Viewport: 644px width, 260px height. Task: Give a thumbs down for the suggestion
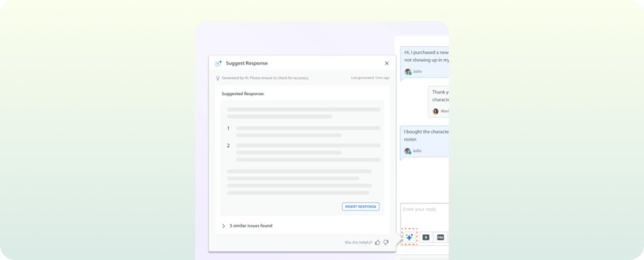(x=386, y=242)
